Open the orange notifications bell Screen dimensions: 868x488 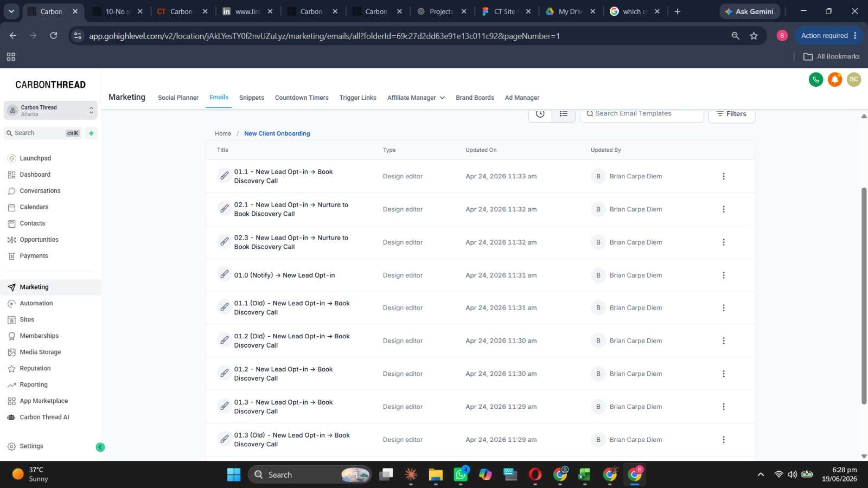point(835,80)
